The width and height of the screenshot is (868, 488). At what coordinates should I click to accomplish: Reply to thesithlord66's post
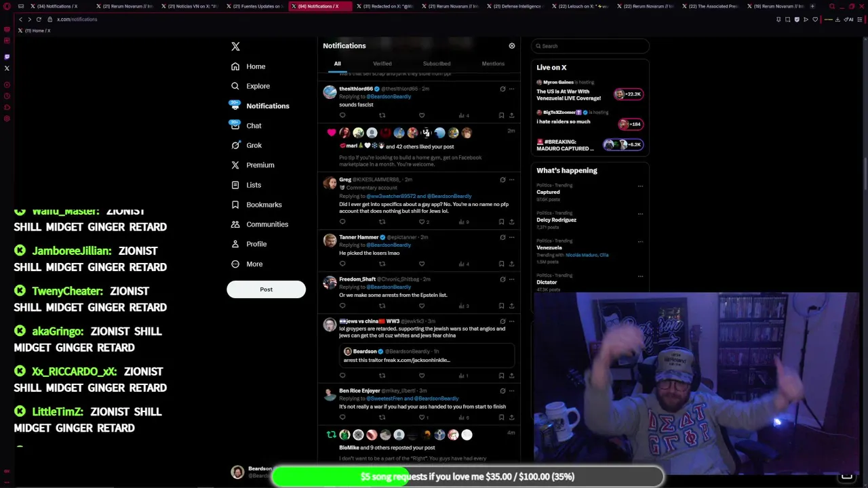(x=342, y=115)
